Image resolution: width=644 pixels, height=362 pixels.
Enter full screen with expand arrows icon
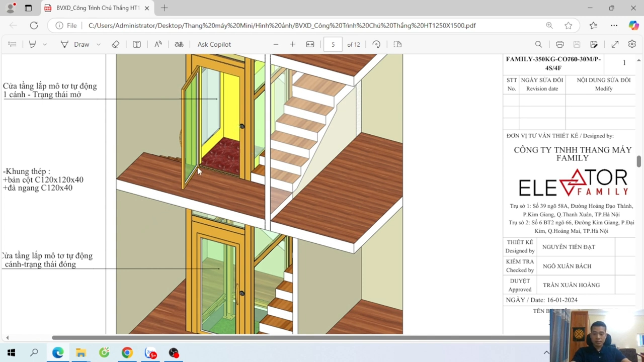click(x=615, y=44)
